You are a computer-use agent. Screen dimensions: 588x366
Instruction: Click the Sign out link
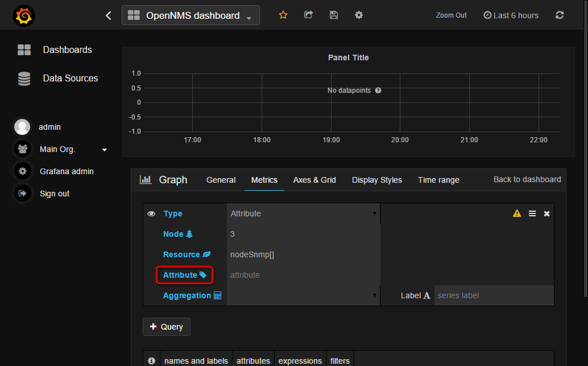click(55, 194)
